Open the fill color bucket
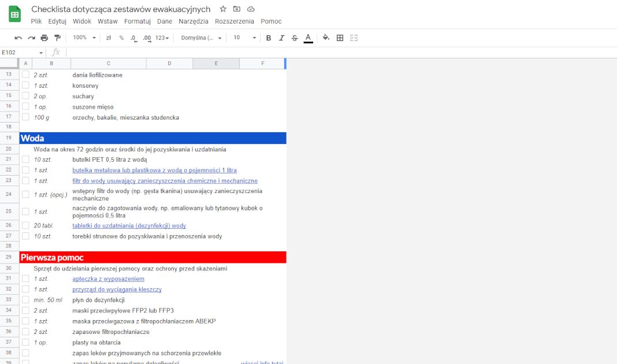 point(326,38)
